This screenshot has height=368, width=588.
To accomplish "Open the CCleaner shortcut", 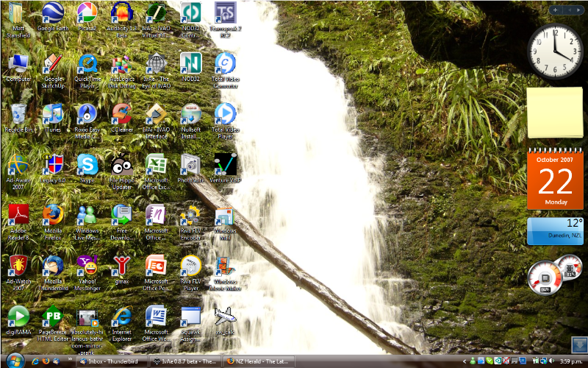I will pos(121,114).
